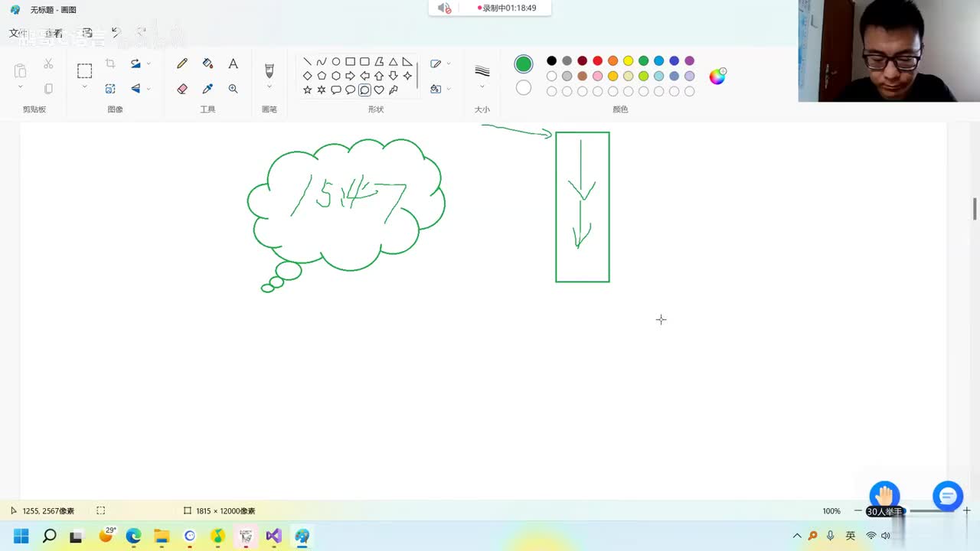The image size is (980, 551).
Task: Select the Eraser tool
Action: click(x=182, y=89)
